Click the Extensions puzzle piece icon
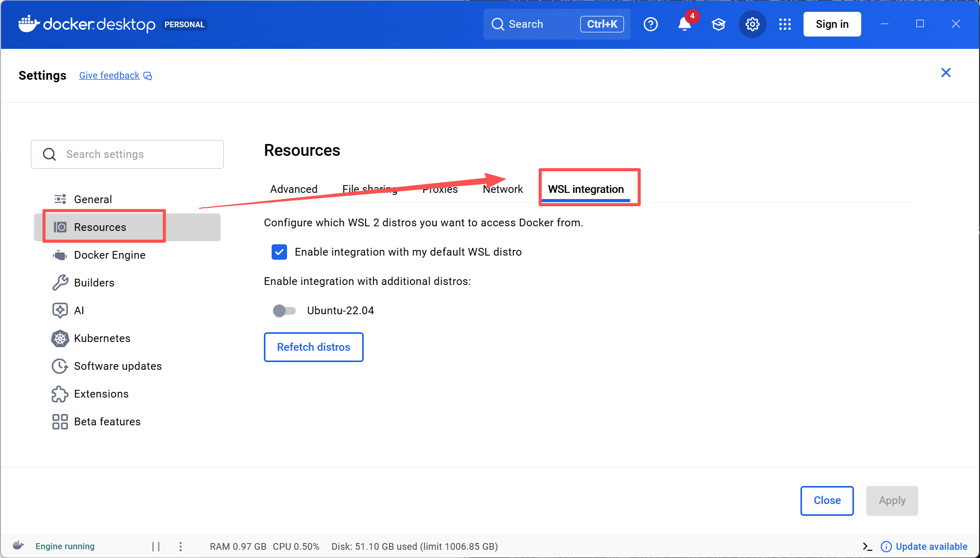 pos(60,393)
